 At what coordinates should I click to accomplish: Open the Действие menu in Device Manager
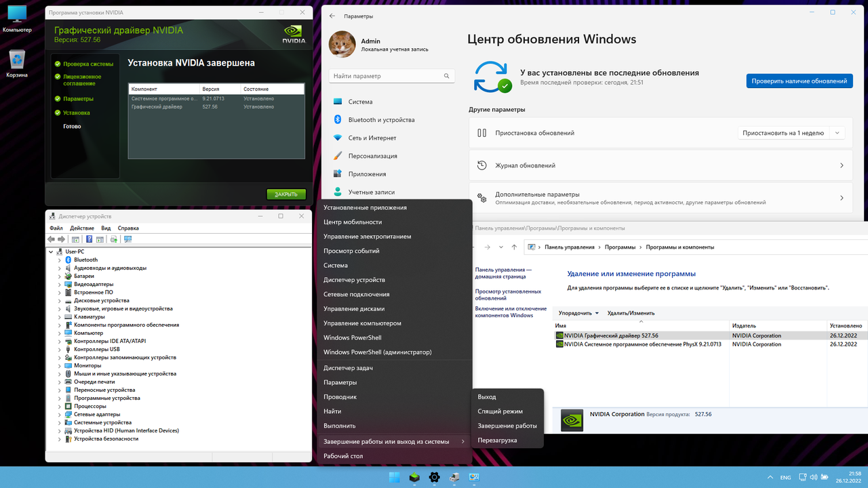click(x=82, y=228)
